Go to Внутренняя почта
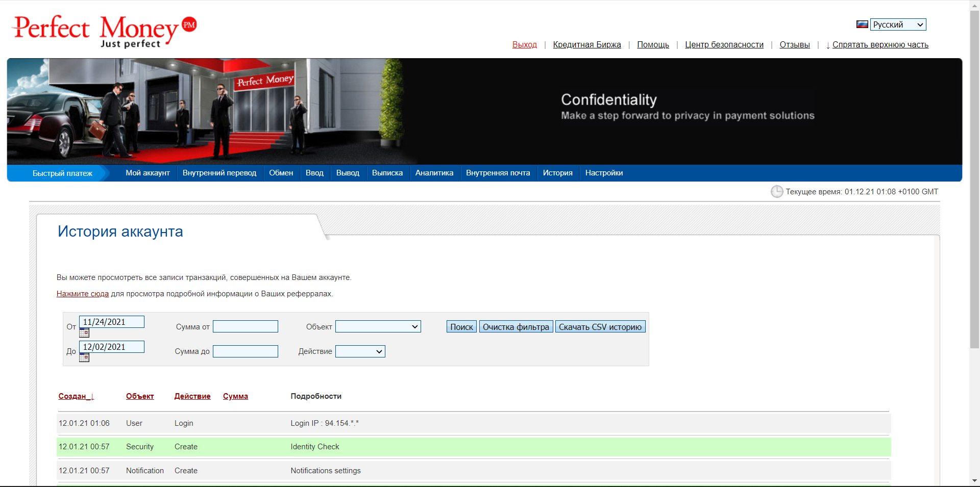This screenshot has height=487, width=980. pos(498,173)
